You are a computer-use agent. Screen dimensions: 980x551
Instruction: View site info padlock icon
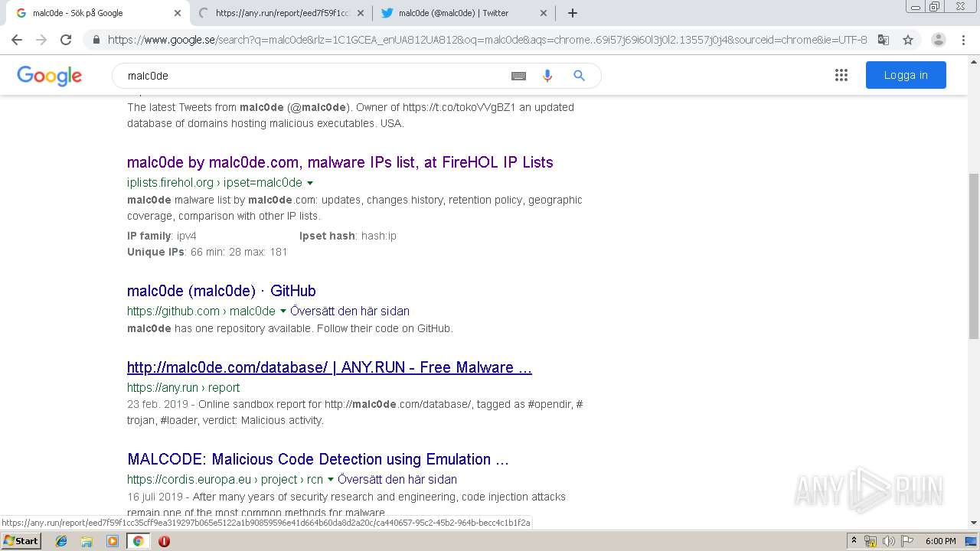96,40
